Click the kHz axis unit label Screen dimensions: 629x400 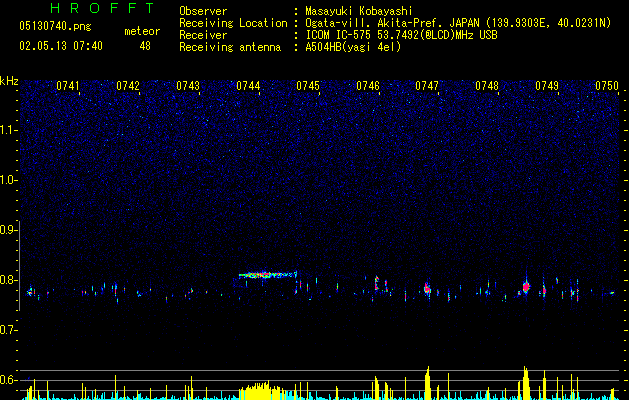(x=9, y=81)
